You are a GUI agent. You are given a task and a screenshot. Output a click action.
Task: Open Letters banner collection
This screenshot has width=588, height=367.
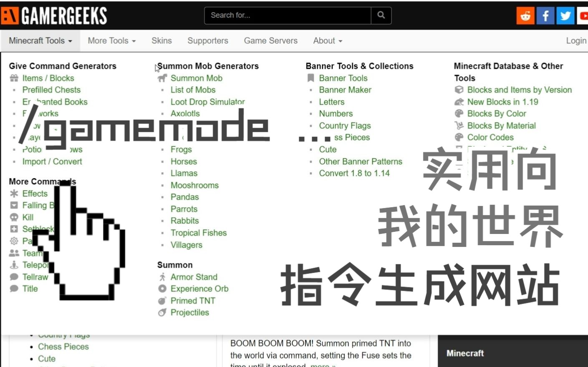[x=332, y=102]
